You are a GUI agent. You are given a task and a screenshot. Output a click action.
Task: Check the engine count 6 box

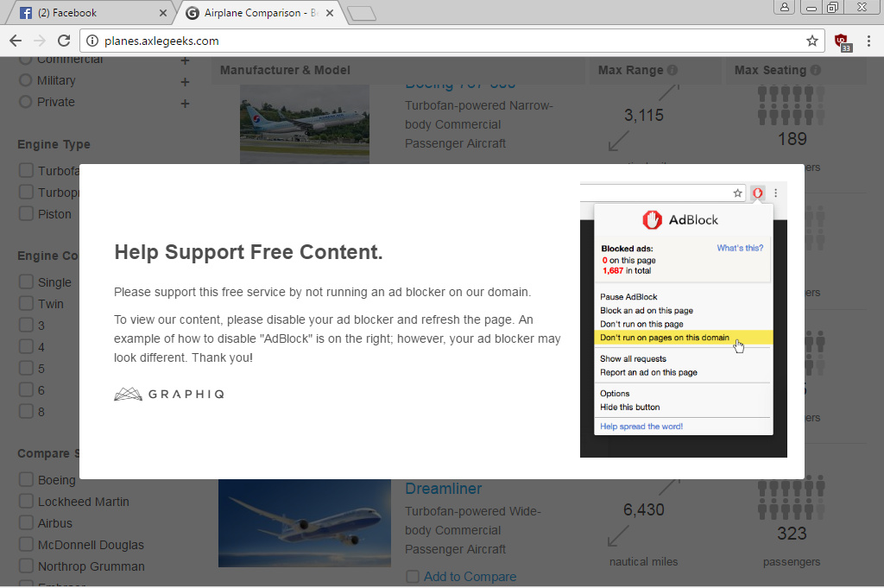[26, 389]
